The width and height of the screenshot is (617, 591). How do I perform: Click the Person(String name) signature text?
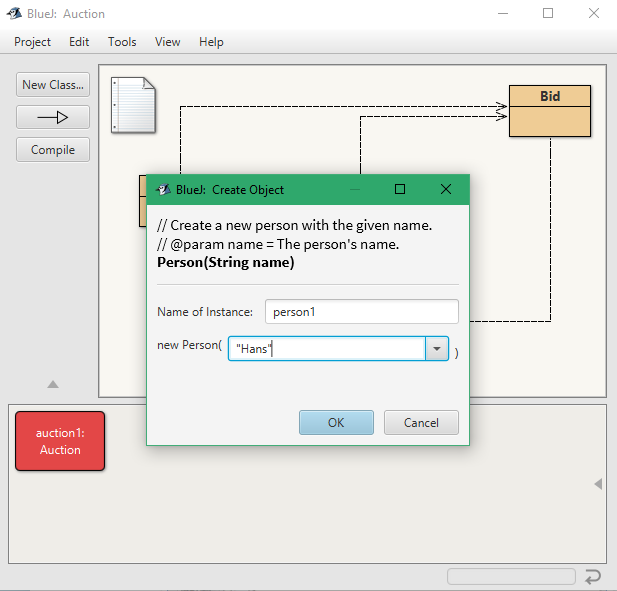(225, 262)
